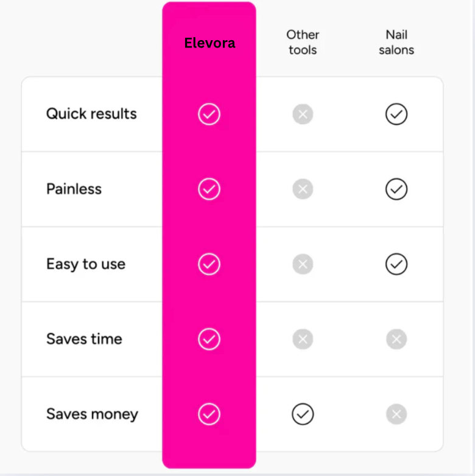Click Elevora checkmark for Saves time
Screen dimensions: 475x476
click(x=209, y=339)
